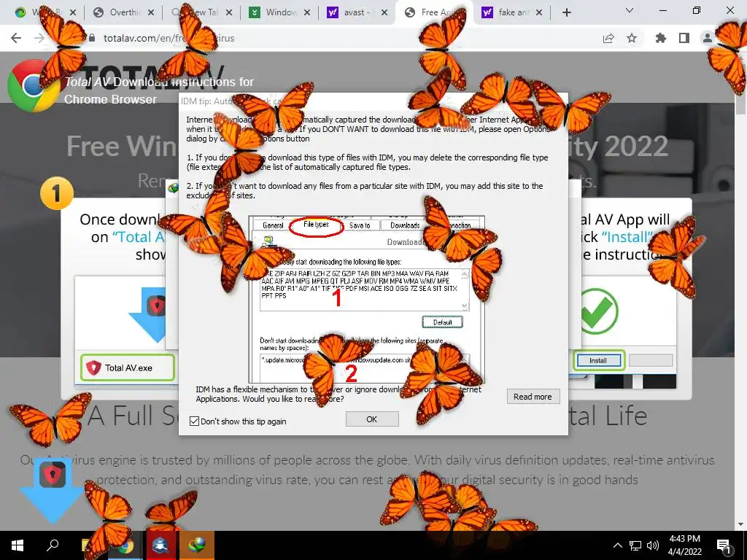Open taskbar Search magnifier
Viewport: 747px width, 560px height.
pyautogui.click(x=53, y=545)
